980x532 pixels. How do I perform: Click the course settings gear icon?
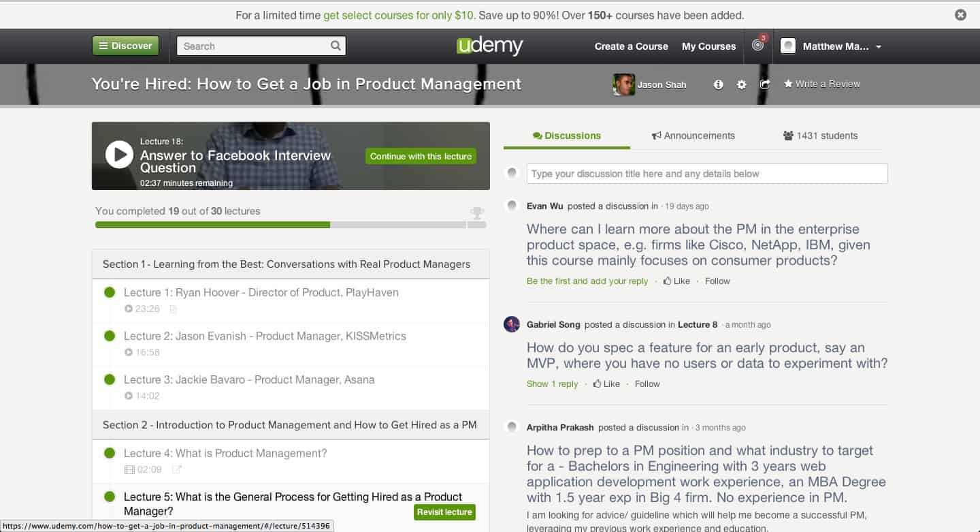point(741,84)
